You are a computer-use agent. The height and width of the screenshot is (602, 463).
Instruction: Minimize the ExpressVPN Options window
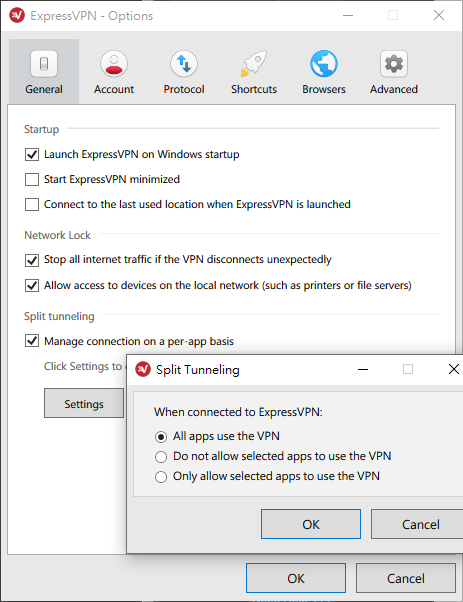click(348, 15)
